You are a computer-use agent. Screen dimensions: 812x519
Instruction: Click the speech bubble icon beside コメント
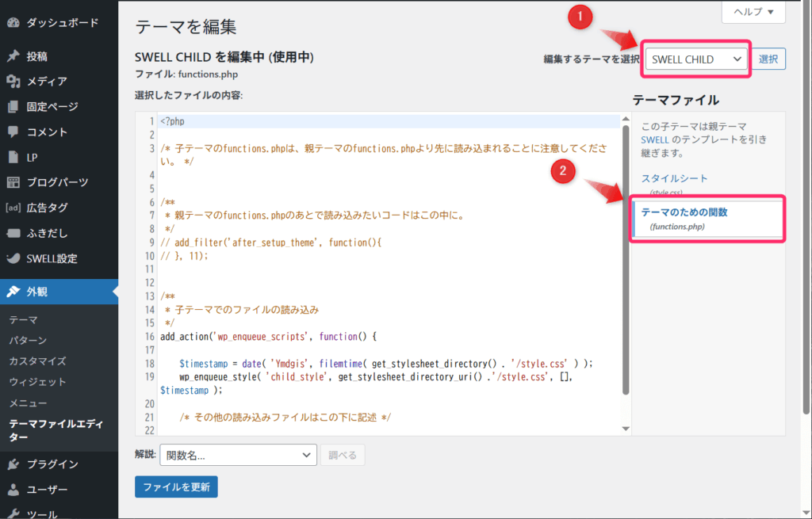[13, 132]
